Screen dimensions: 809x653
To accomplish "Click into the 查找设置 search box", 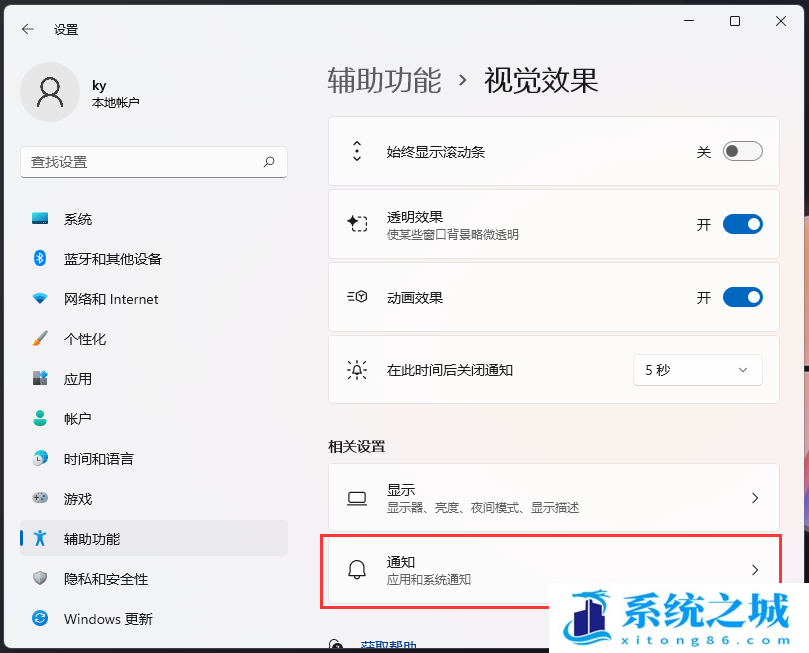I will coord(154,162).
